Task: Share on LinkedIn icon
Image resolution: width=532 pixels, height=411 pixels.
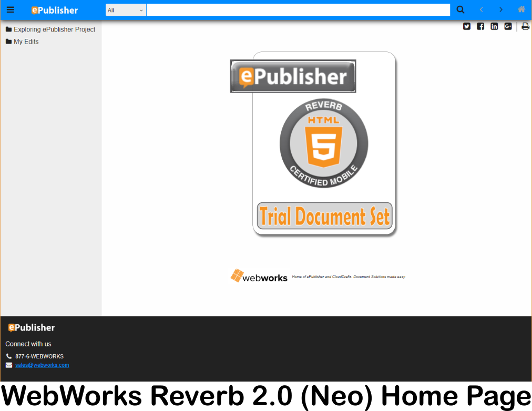Action: pyautogui.click(x=494, y=26)
